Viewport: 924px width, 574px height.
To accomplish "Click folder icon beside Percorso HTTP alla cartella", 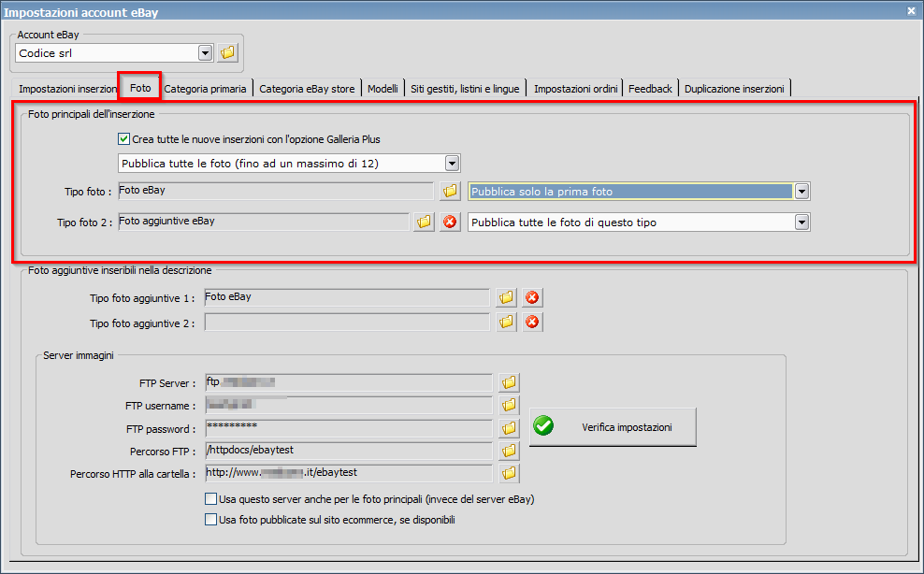I will pyautogui.click(x=509, y=473).
